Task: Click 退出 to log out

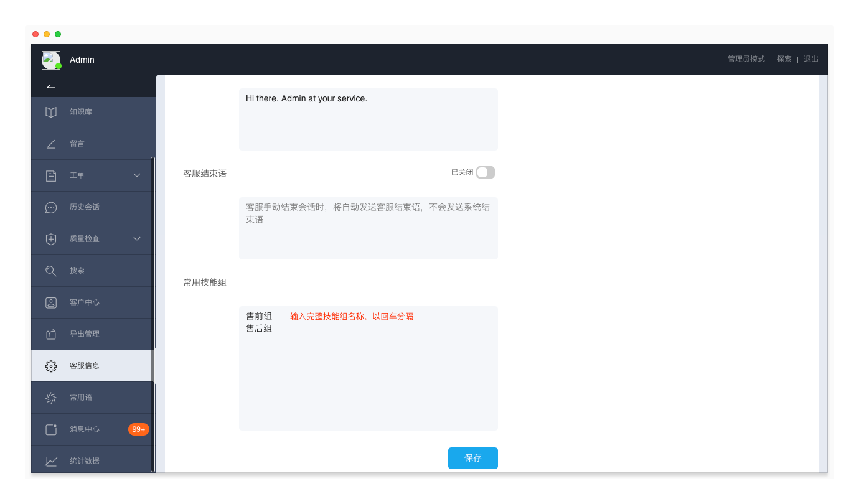Action: point(810,58)
